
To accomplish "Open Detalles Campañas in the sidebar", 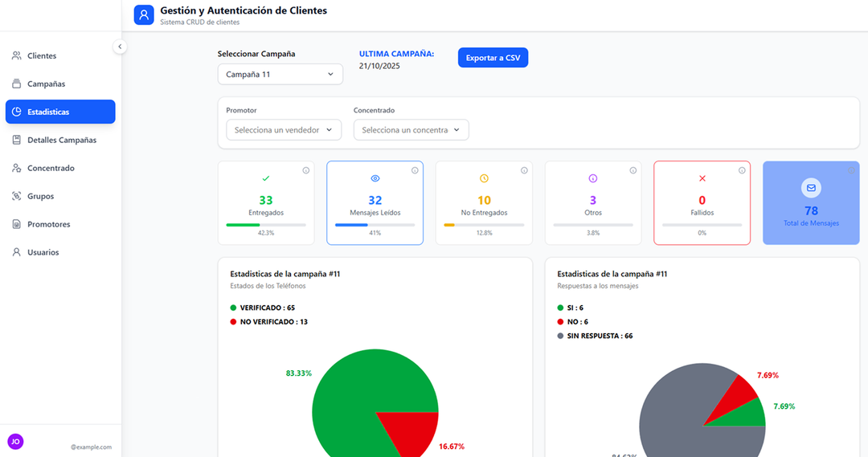I will coord(61,141).
